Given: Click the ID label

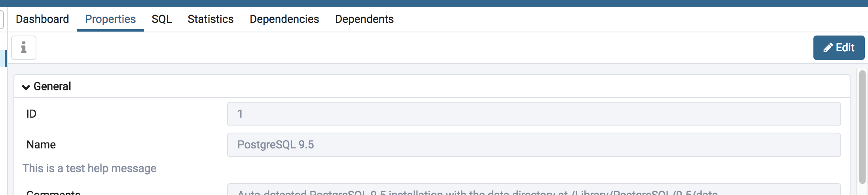Looking at the screenshot, I should (31, 114).
